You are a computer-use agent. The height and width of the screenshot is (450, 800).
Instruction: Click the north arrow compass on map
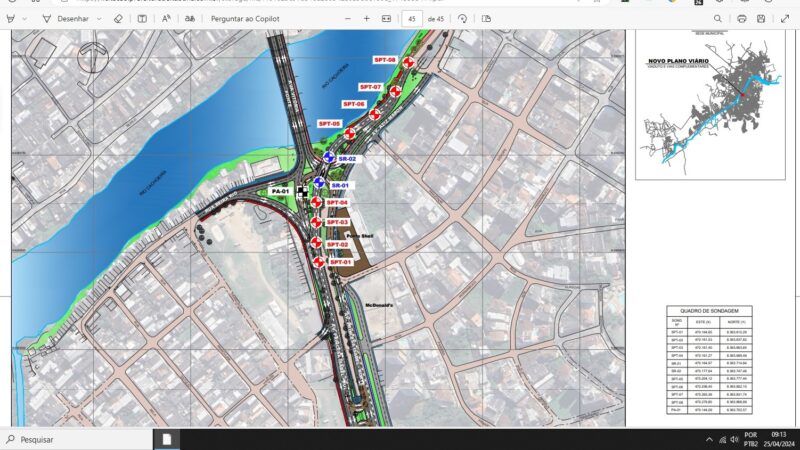[x=93, y=57]
